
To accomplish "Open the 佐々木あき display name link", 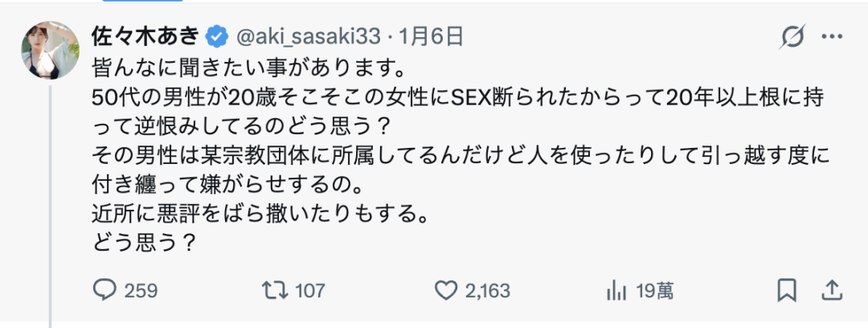I will 146,36.
